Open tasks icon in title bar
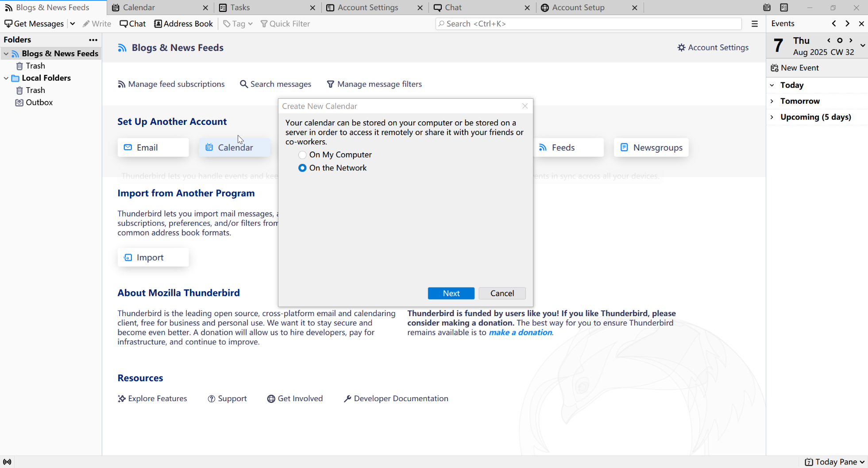This screenshot has width=868, height=468. 784,8
